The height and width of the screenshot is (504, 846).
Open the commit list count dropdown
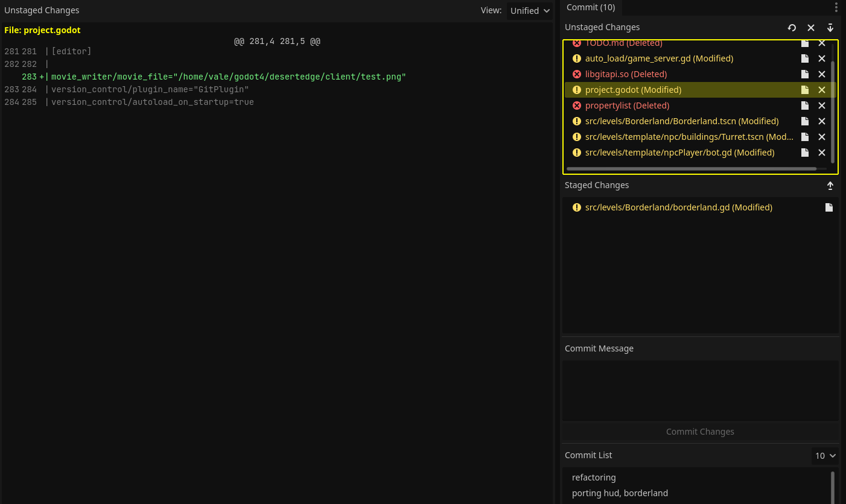tap(825, 456)
